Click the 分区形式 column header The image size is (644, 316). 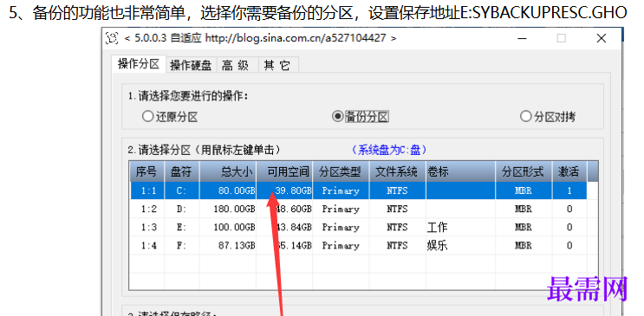(524, 171)
